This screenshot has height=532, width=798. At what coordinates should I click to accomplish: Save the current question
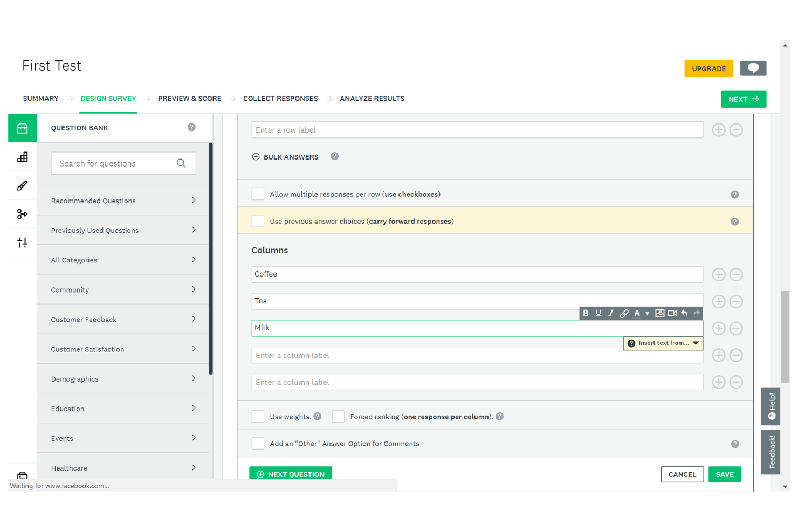click(x=725, y=474)
